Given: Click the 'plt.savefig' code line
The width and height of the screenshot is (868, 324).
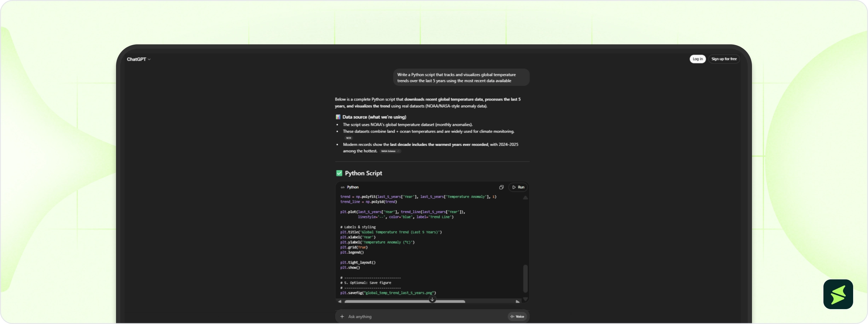Looking at the screenshot, I should tap(388, 293).
